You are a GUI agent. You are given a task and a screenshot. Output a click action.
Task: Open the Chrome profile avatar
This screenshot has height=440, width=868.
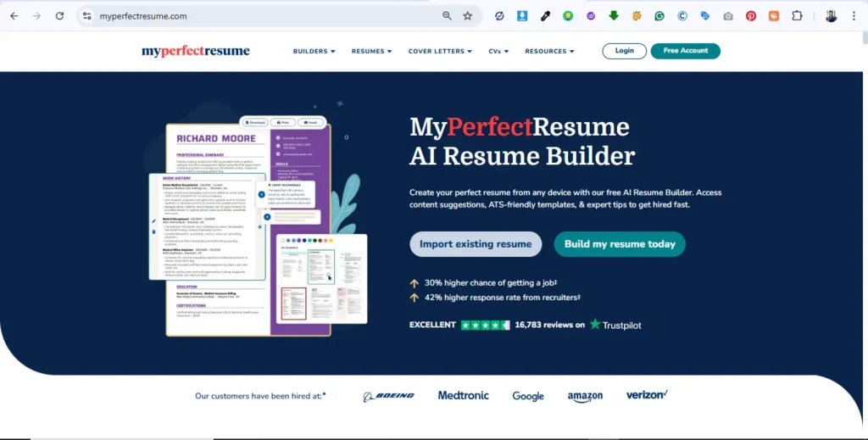[x=831, y=16]
